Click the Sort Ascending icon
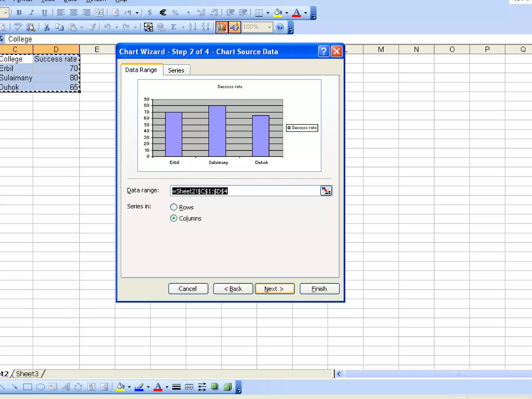The image size is (532, 399). point(192,27)
